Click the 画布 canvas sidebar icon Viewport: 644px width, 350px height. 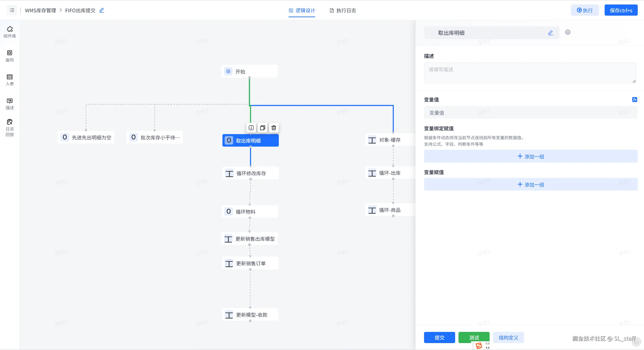10,56
